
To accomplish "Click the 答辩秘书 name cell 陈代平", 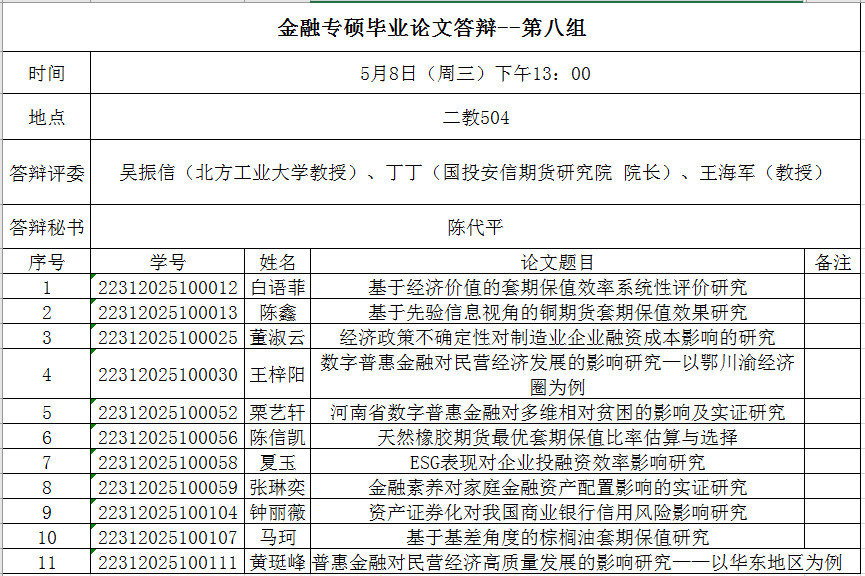I will [x=475, y=227].
